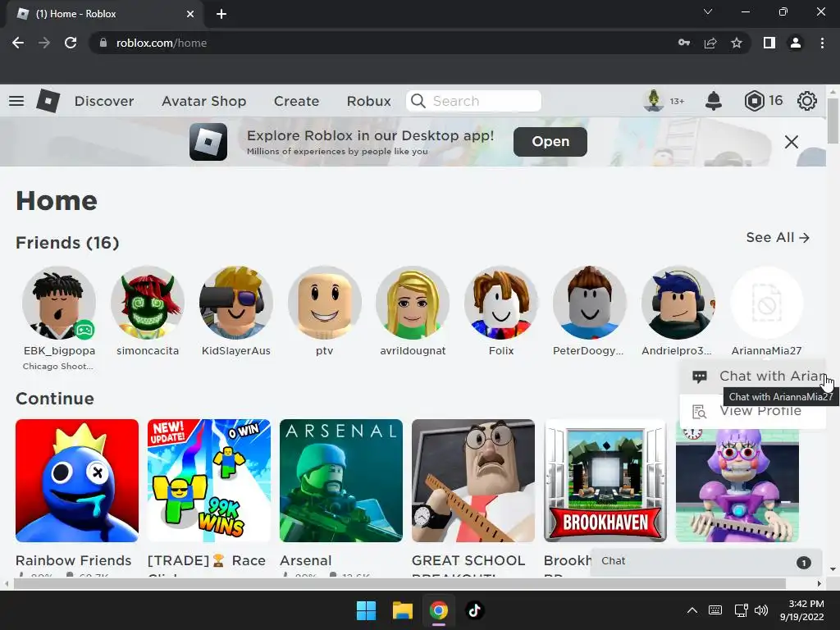Open Andrielpro3's friend avatar
The width and height of the screenshot is (840, 630).
pos(678,303)
